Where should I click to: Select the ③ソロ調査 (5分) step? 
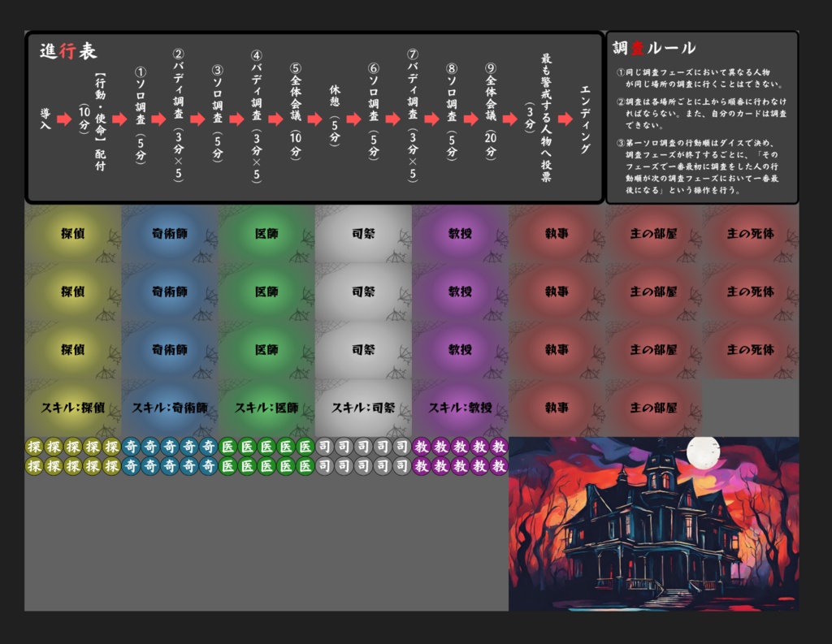pos(218,114)
